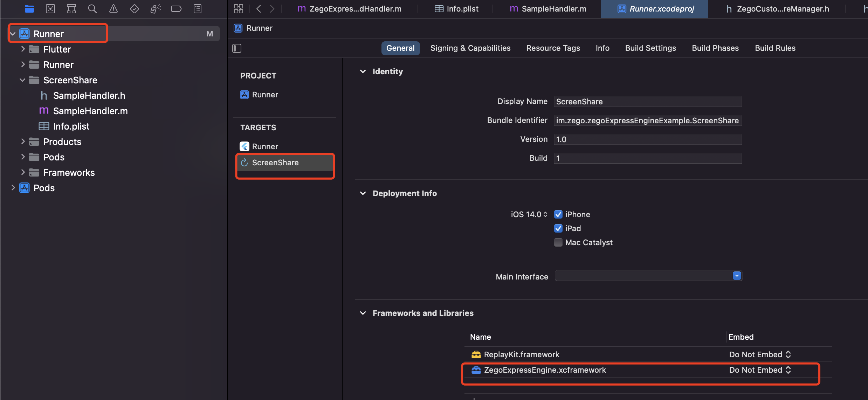The image size is (868, 400).
Task: Toggle the targets list sidebar icon
Action: pos(237,48)
